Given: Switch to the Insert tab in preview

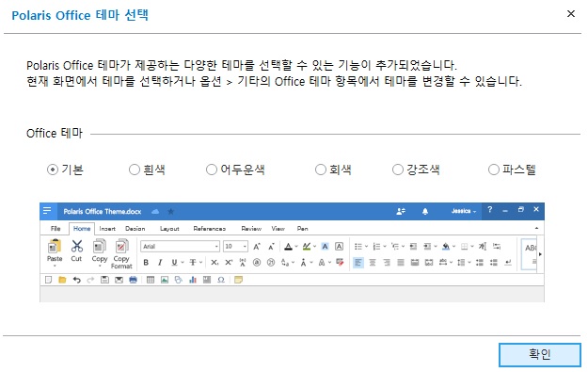Looking at the screenshot, I should [x=107, y=229].
